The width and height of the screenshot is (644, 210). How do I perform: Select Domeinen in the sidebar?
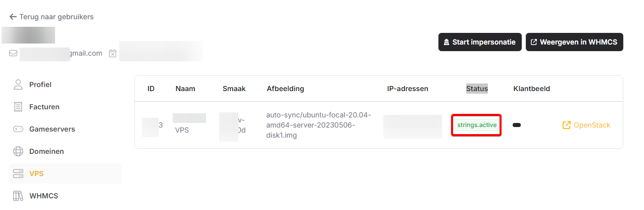(46, 151)
